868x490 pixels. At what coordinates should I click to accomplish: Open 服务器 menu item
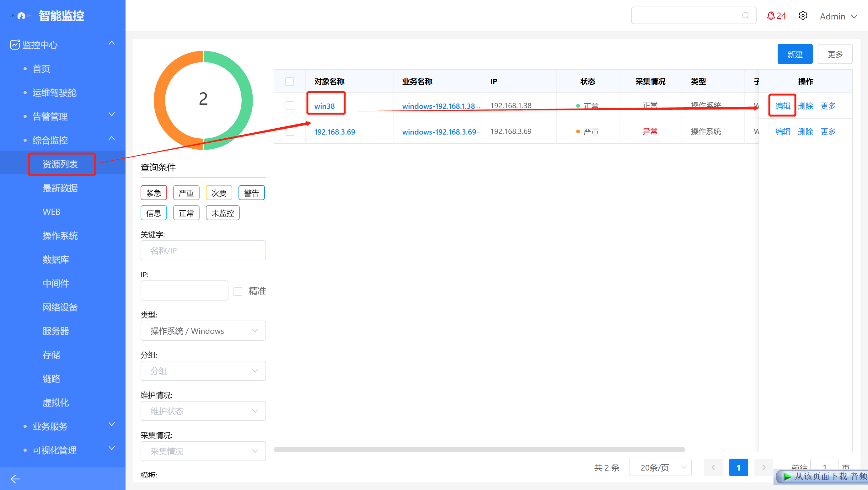(x=56, y=331)
